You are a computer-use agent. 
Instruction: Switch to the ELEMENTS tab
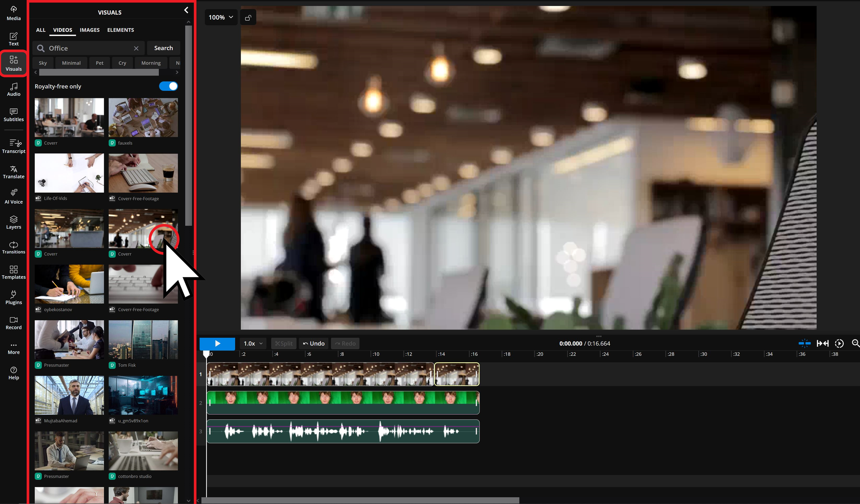120,30
